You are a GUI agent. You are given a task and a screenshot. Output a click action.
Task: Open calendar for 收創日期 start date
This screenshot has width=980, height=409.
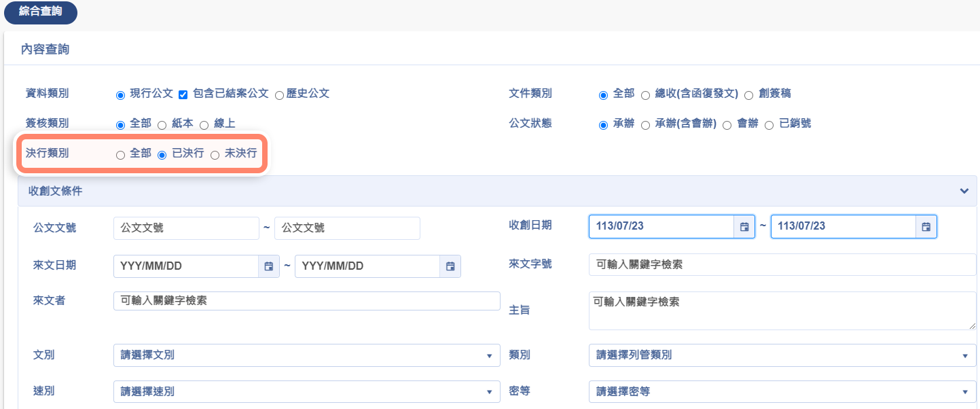pos(744,227)
